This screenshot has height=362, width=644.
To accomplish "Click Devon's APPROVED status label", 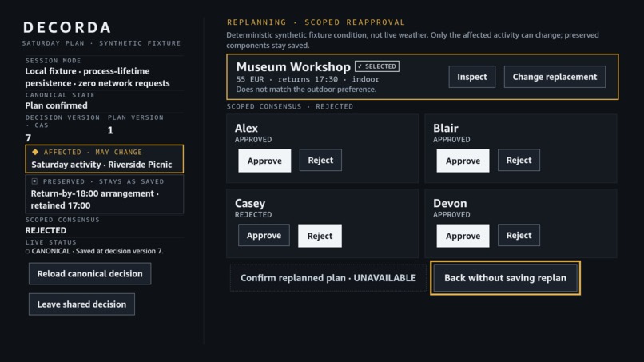I will click(451, 214).
